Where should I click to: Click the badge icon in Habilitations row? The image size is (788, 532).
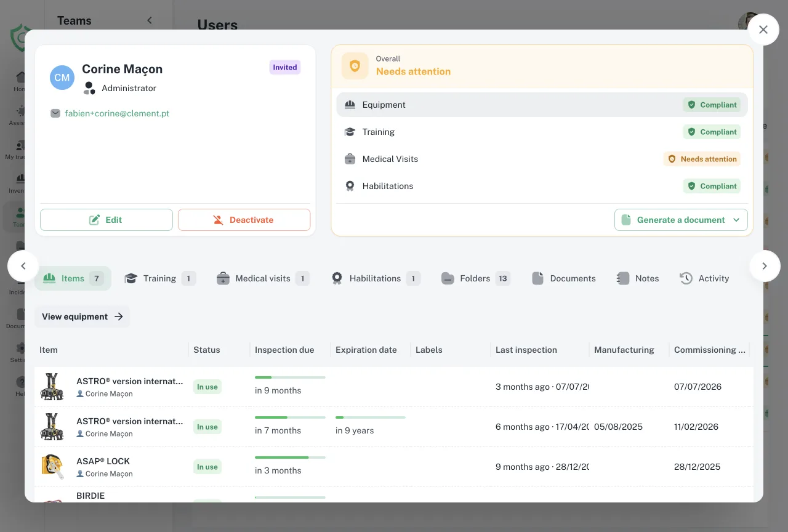point(350,186)
